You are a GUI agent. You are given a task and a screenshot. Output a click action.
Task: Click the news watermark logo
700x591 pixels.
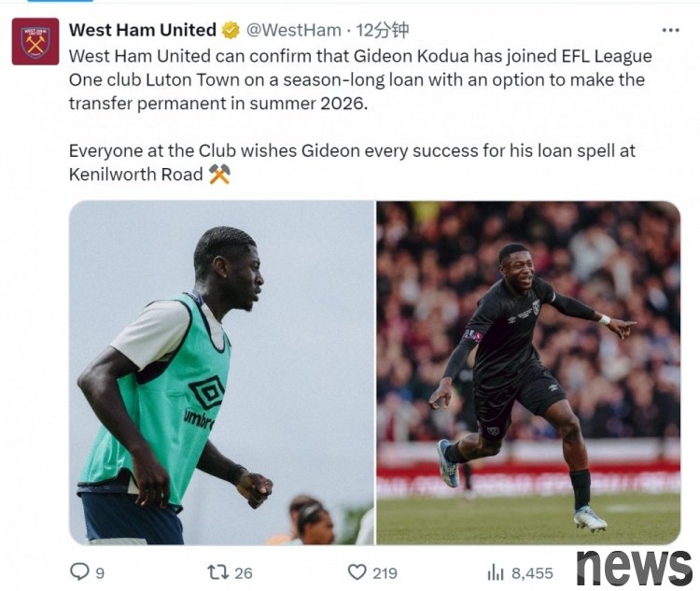pyautogui.click(x=635, y=568)
